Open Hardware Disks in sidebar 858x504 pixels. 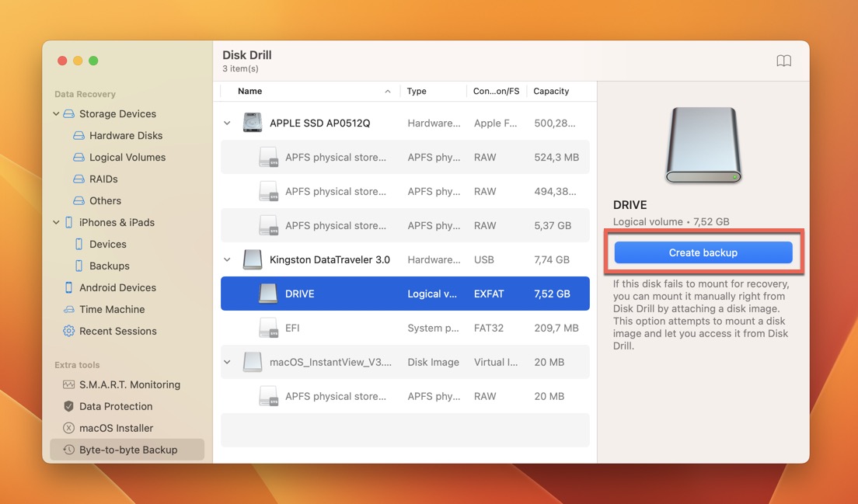pyautogui.click(x=125, y=135)
